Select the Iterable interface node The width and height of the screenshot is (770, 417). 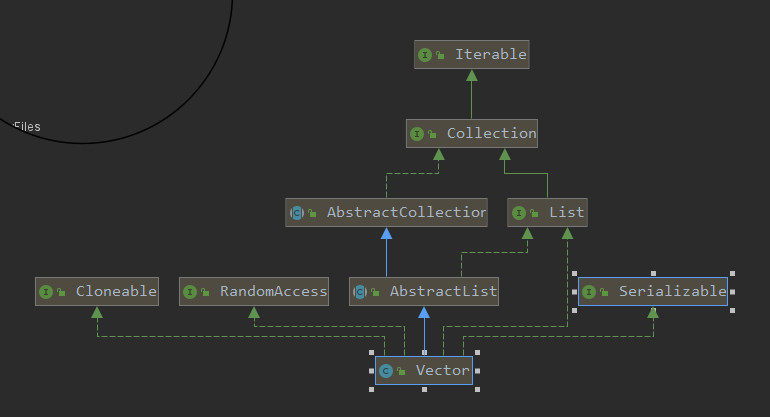coord(471,55)
